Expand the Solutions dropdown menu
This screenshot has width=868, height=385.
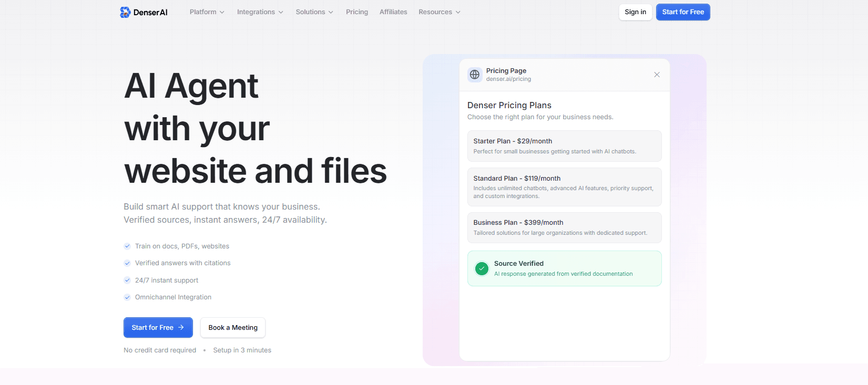coord(314,12)
